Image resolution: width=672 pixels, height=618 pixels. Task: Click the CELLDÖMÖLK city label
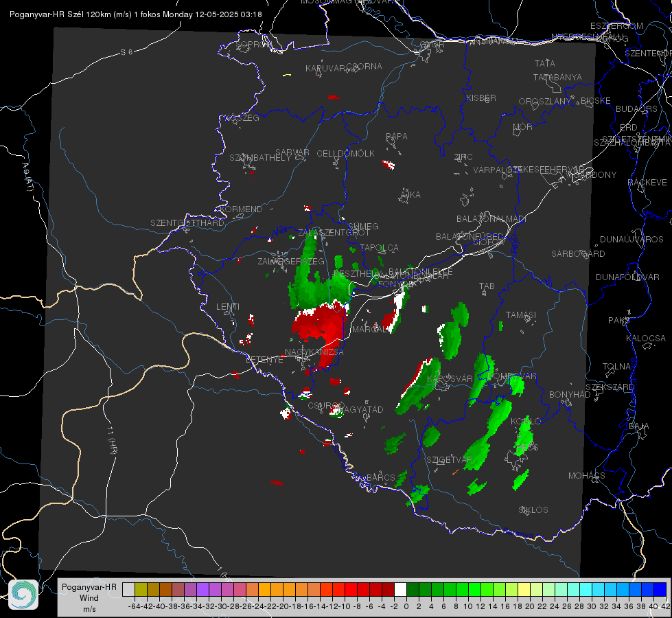pos(346,154)
